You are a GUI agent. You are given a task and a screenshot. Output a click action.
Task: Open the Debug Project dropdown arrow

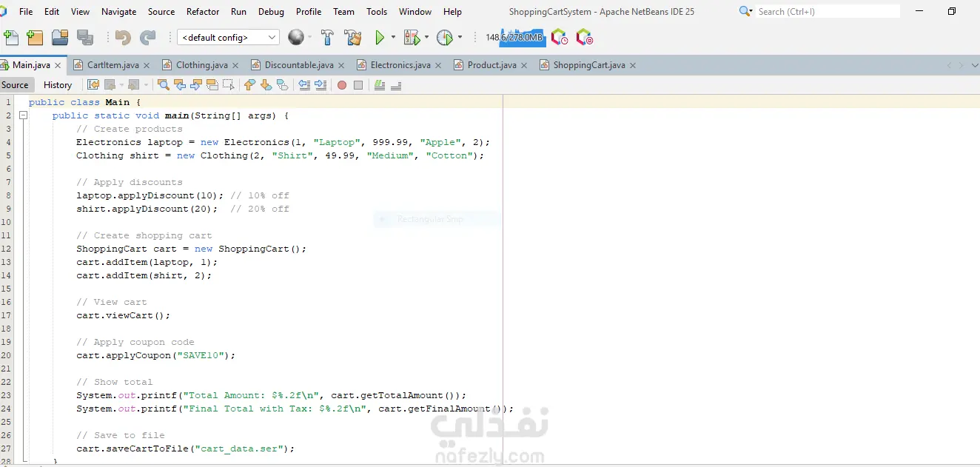(x=426, y=37)
